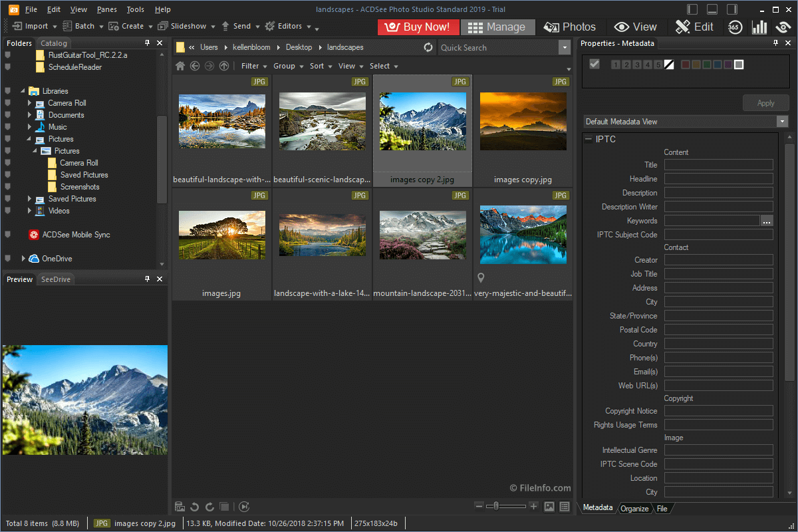Go up one folder level arrow
Image resolution: width=798 pixels, height=532 pixels.
(224, 66)
